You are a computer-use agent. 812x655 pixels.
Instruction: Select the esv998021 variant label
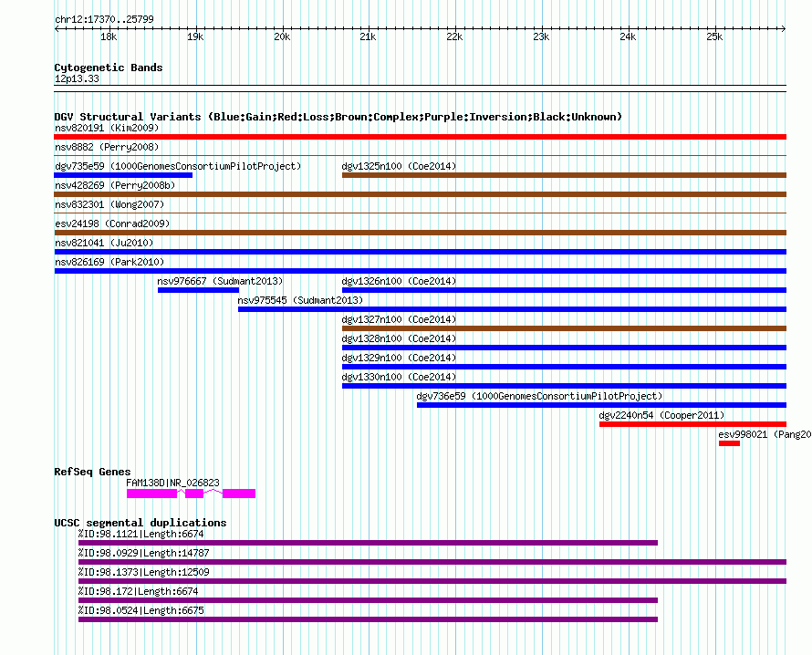(765, 434)
